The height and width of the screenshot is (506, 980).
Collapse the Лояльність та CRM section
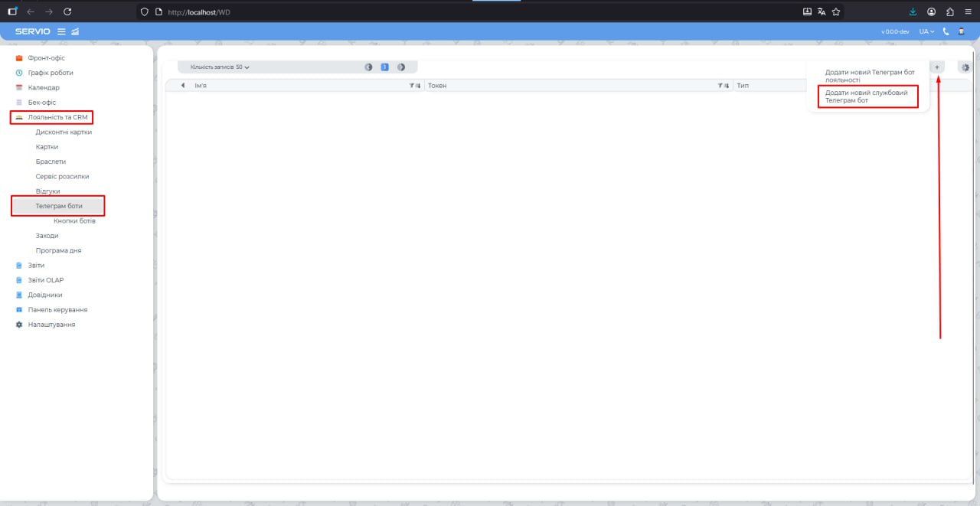pyautogui.click(x=57, y=117)
